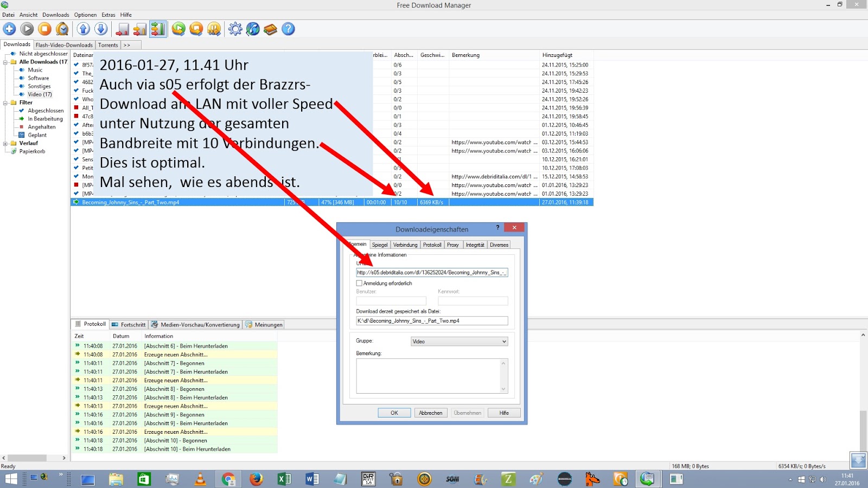Click the saved file path field
868x488 pixels.
(x=432, y=321)
